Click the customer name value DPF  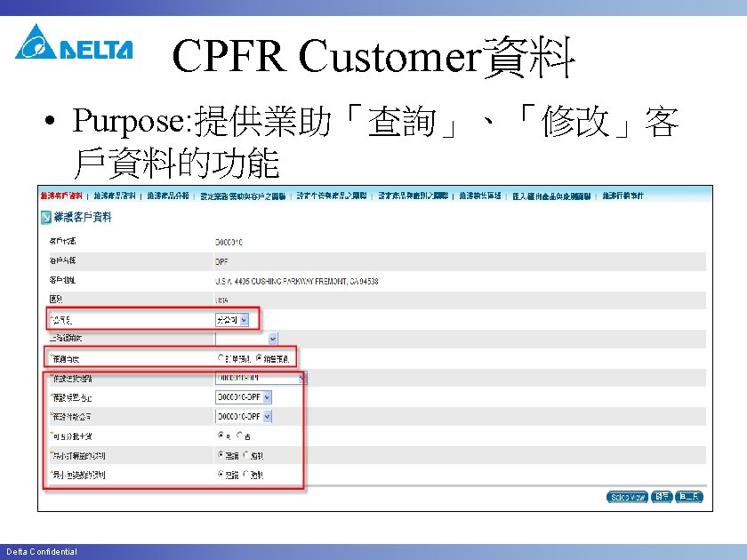(221, 261)
